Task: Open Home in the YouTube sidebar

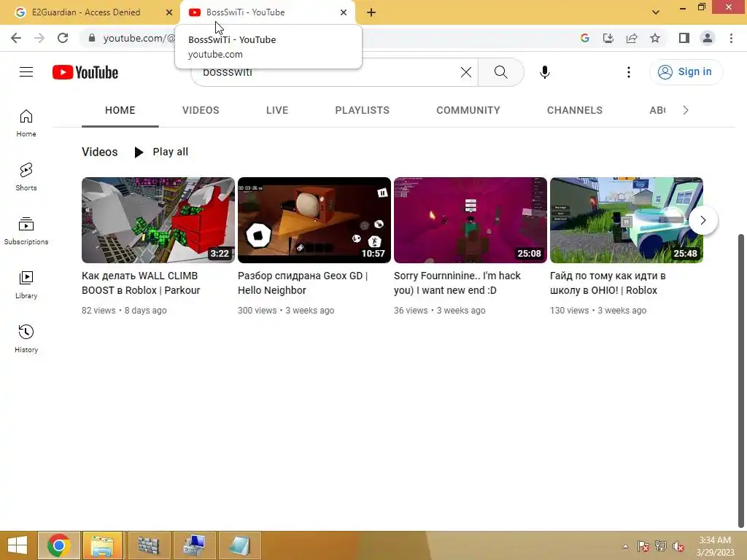Action: coord(26,122)
